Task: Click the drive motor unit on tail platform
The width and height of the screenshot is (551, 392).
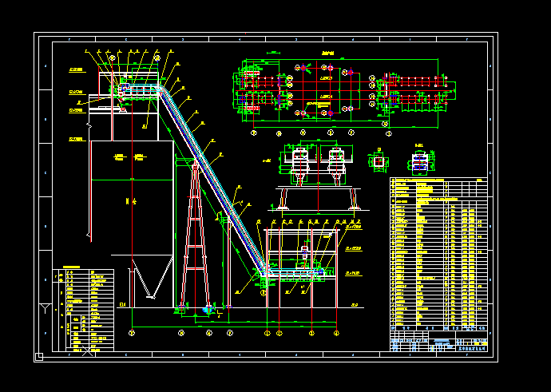Action: coord(304,254)
